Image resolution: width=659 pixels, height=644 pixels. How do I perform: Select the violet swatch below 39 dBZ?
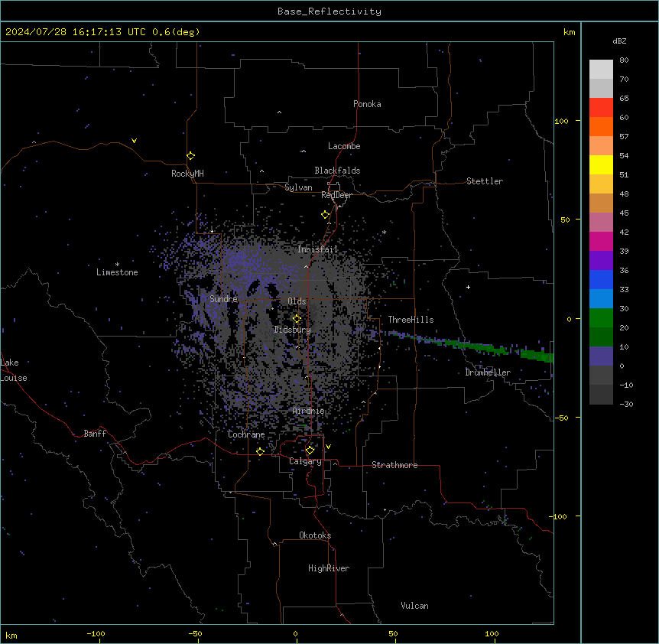(601, 261)
